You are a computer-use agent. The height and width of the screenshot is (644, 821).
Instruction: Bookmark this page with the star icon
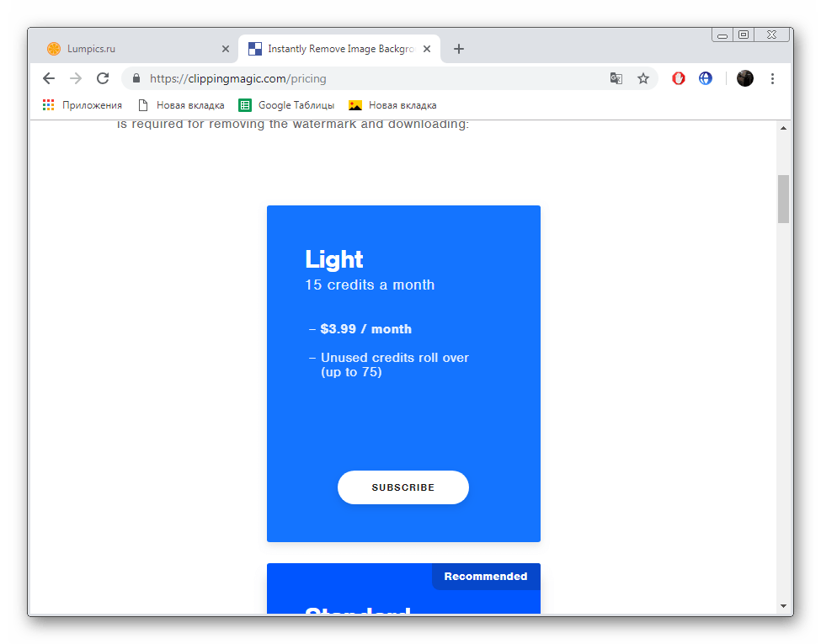coord(643,78)
